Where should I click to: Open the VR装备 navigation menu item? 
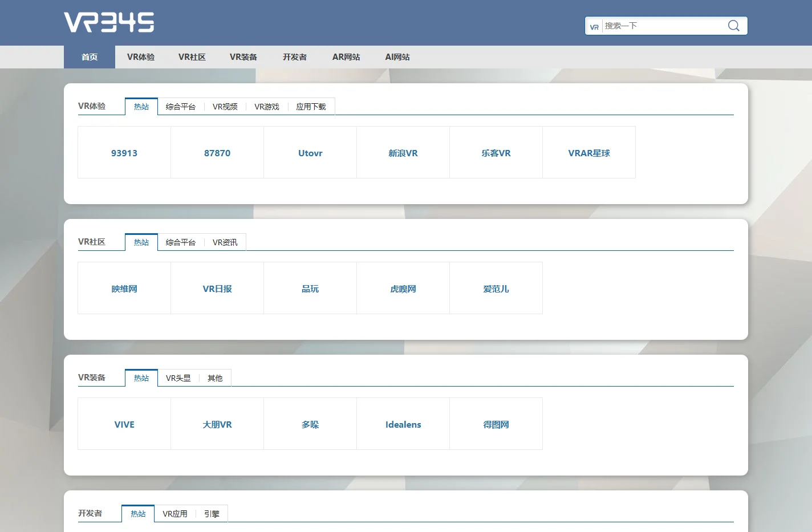tap(243, 57)
